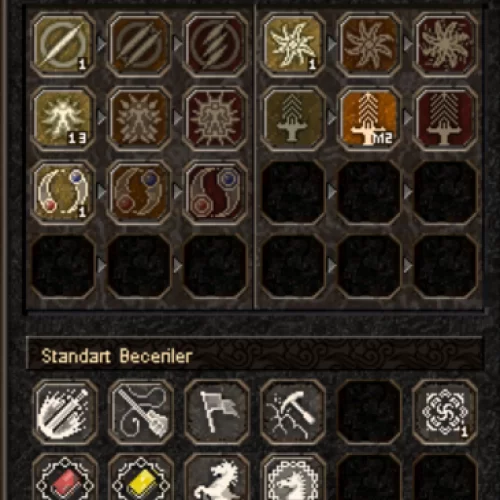This screenshot has height=500, width=500.
Task: Select the dark red triple-slash grand master skill
Action: [x=216, y=45]
